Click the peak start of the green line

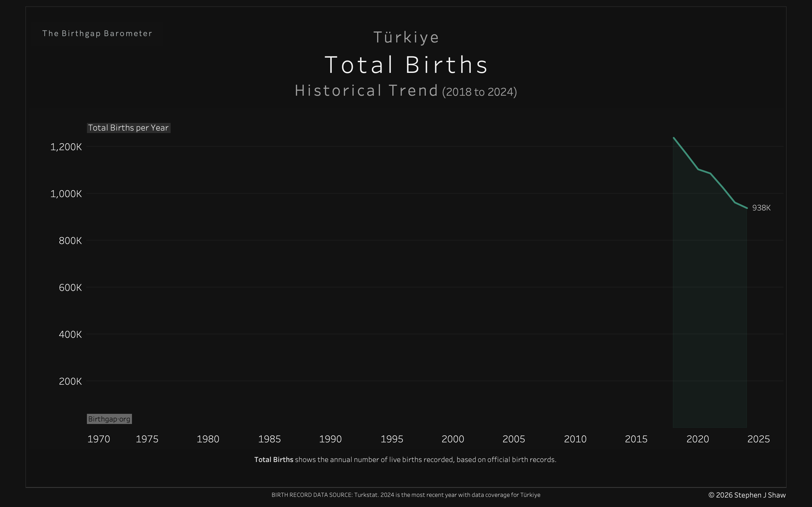coord(674,138)
